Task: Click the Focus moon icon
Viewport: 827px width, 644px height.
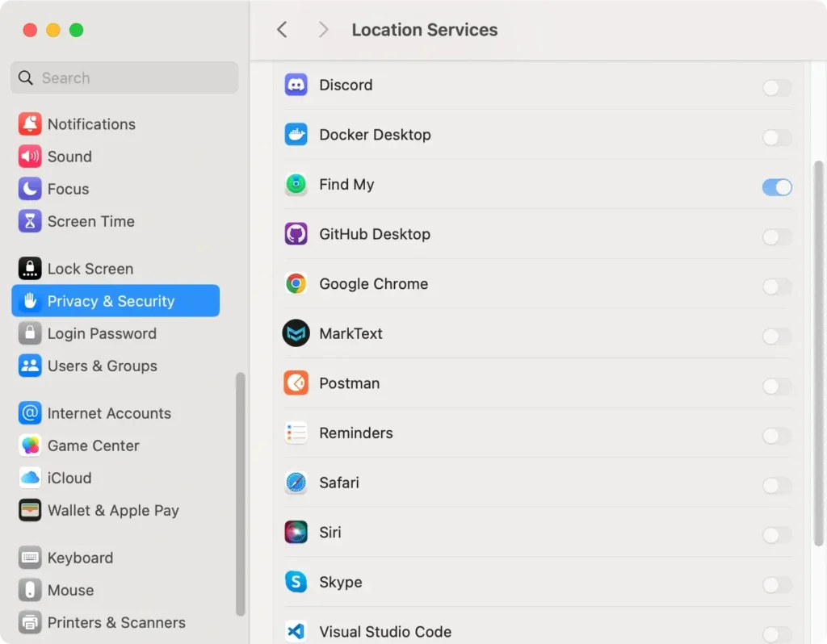Action: (30, 189)
